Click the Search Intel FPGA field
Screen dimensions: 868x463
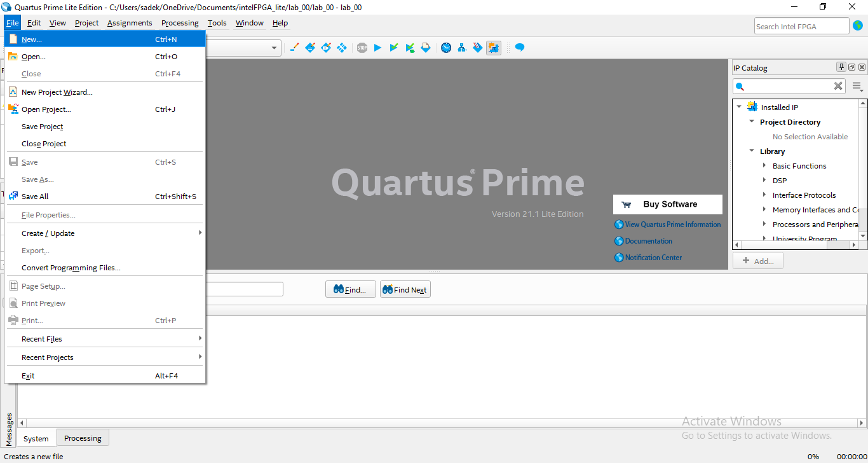point(801,26)
